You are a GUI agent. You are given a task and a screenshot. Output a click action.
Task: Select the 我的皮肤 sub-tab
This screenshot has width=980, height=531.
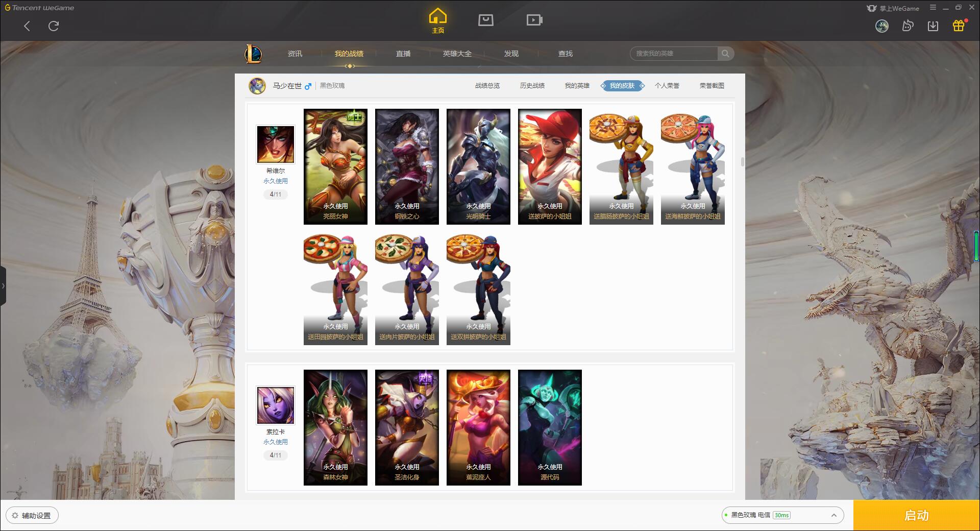622,86
